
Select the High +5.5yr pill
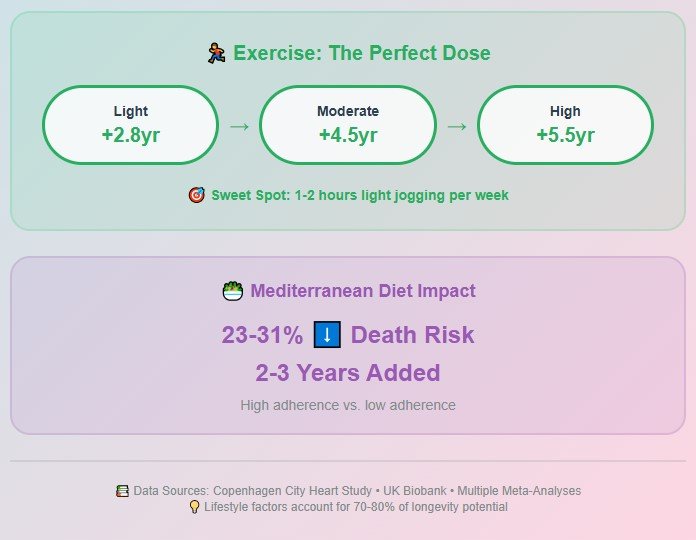tap(565, 125)
